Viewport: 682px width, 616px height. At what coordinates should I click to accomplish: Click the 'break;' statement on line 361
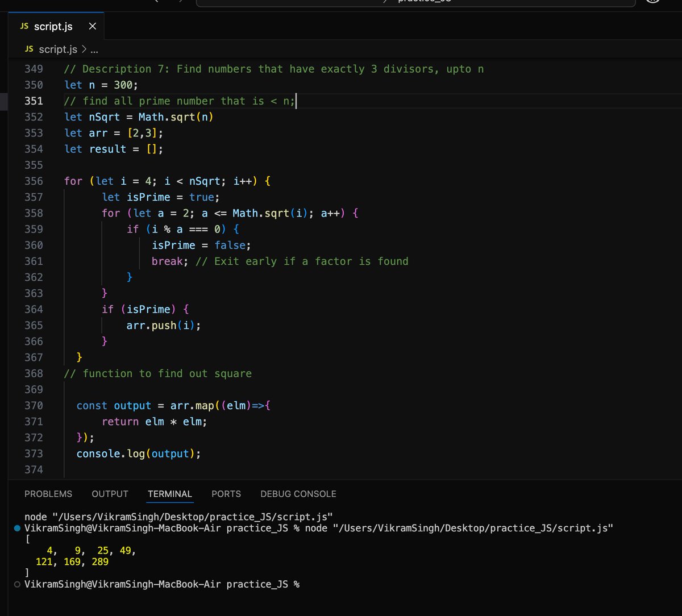[170, 261]
